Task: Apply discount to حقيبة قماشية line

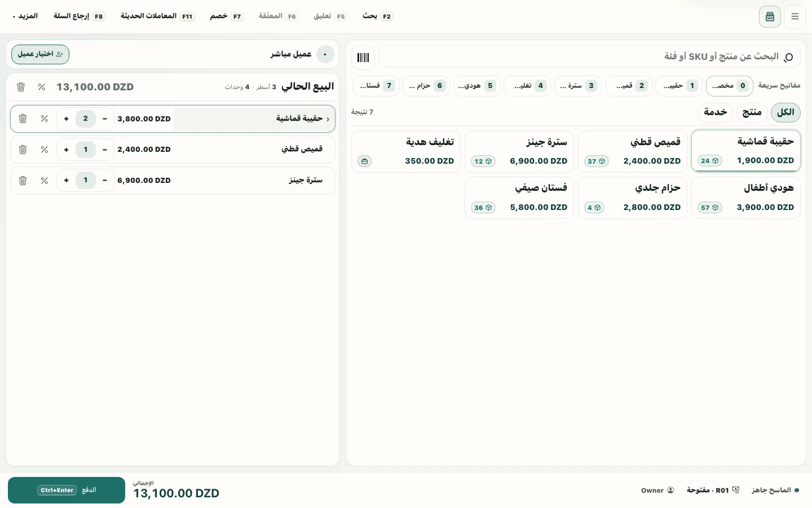Action: [x=45, y=119]
